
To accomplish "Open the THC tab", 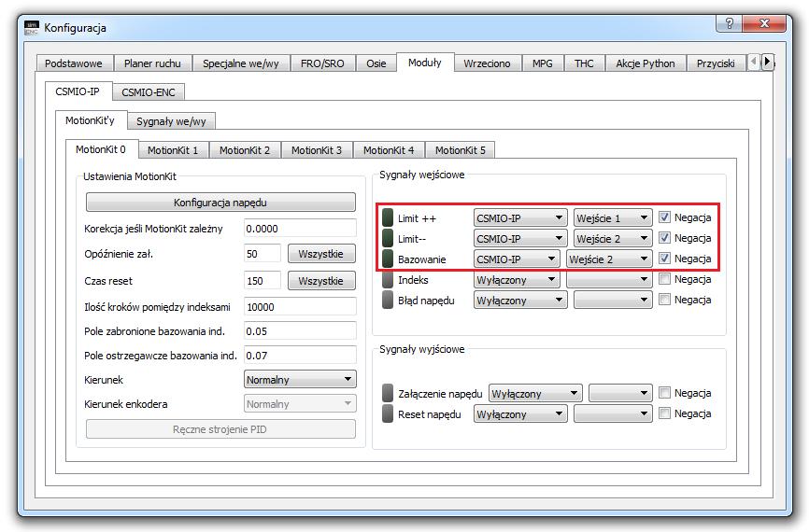I will coord(584,63).
